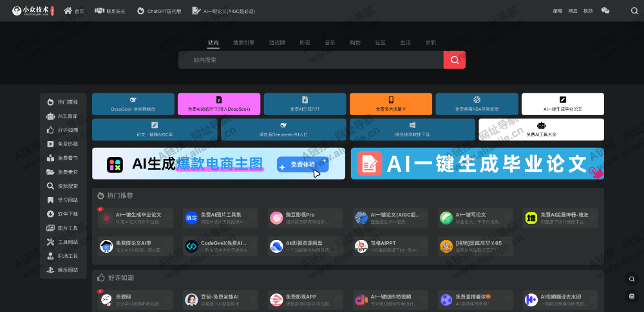Switch to 短视频 search tab
Image resolution: width=644 pixels, height=312 pixels.
click(277, 42)
